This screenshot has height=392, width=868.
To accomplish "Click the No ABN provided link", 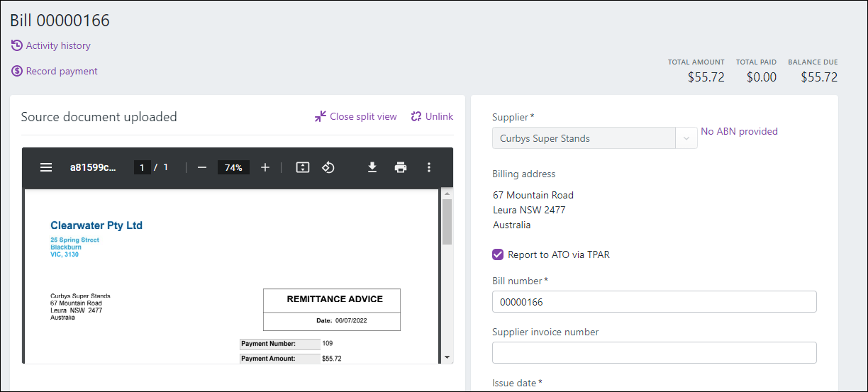I will [739, 131].
